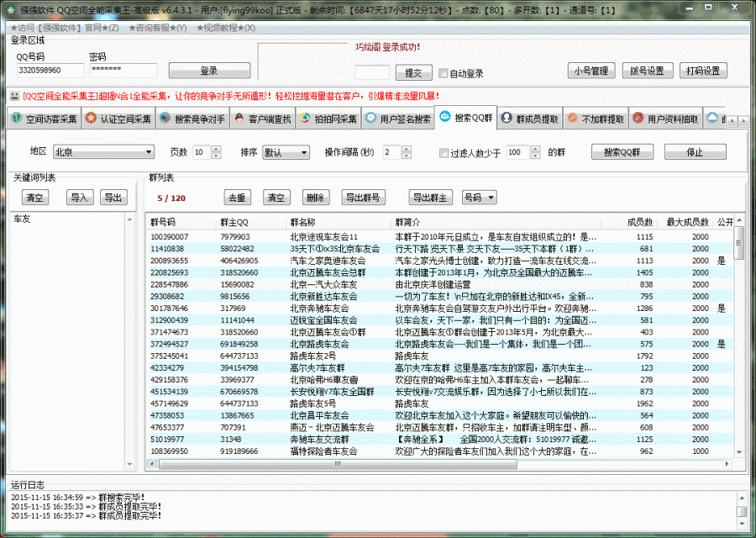Open the 排序 dropdown showing 默认
The height and width of the screenshot is (538, 756).
click(286, 152)
